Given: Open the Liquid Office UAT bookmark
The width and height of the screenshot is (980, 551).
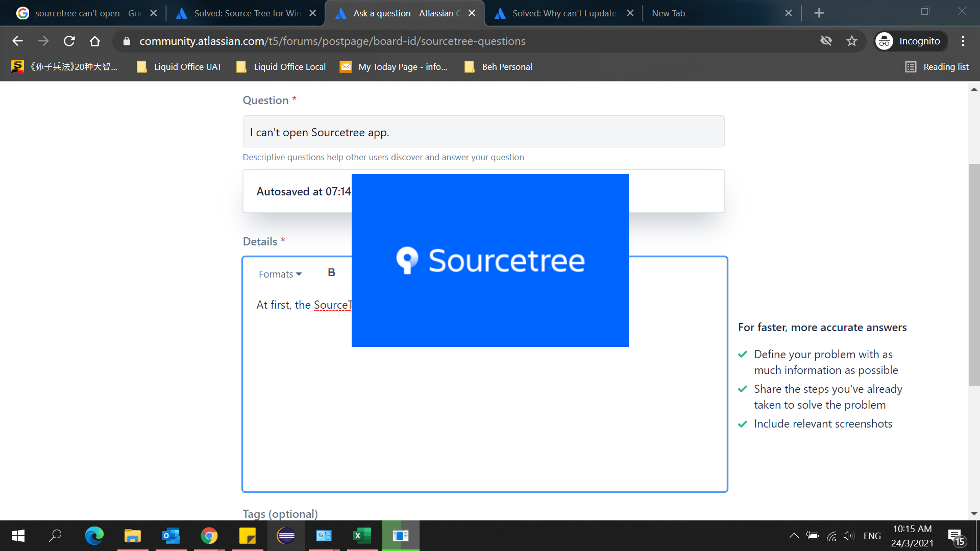Looking at the screenshot, I should 180,67.
